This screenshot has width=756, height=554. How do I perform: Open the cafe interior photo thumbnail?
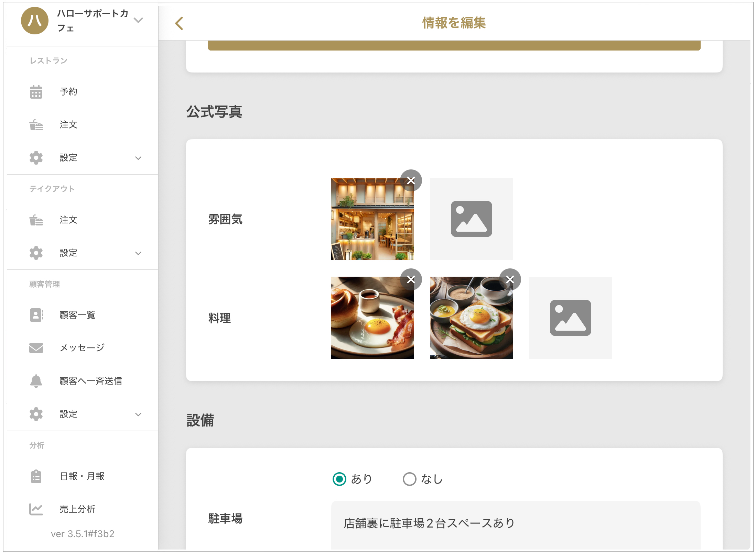(x=372, y=219)
